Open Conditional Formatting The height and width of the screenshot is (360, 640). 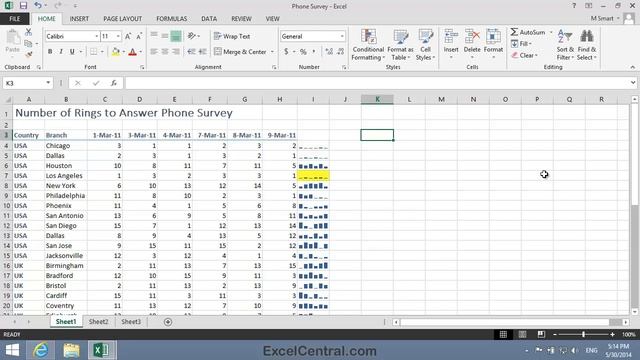point(368,45)
